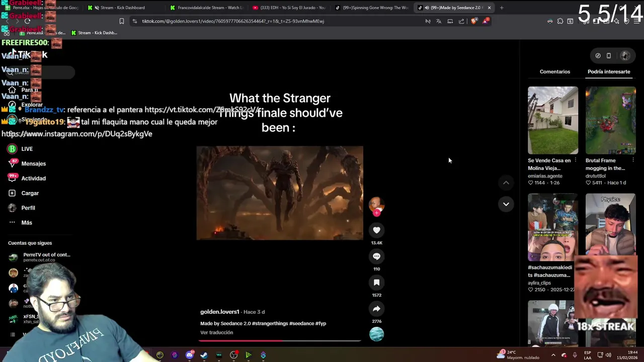The height and width of the screenshot is (362, 644).
Task: Open the #seedance hashtag
Action: coord(301,323)
